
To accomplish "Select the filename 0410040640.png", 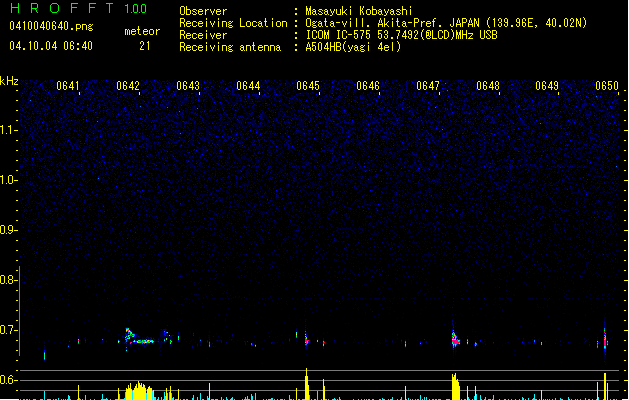I will (51, 26).
